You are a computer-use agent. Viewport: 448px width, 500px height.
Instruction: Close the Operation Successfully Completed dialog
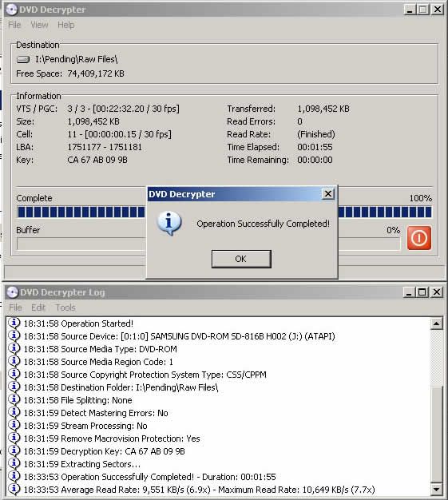[x=327, y=194]
